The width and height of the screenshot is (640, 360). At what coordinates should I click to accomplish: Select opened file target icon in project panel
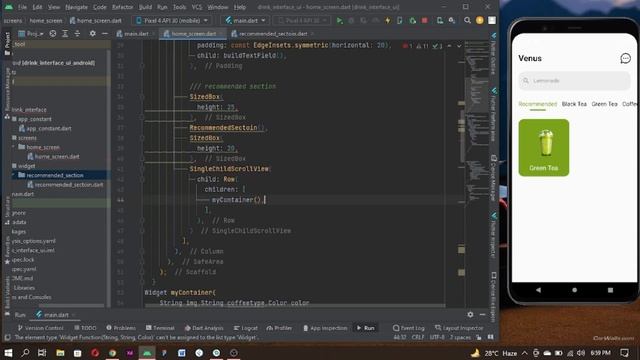[53, 33]
